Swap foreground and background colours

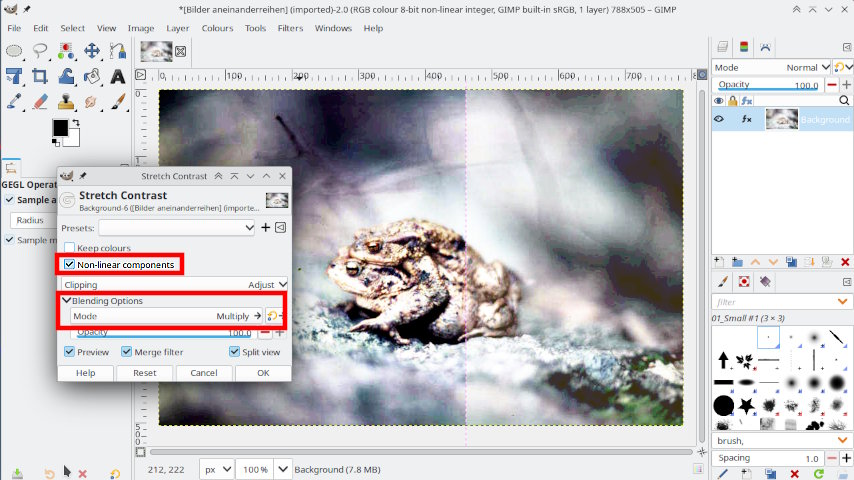(76, 123)
